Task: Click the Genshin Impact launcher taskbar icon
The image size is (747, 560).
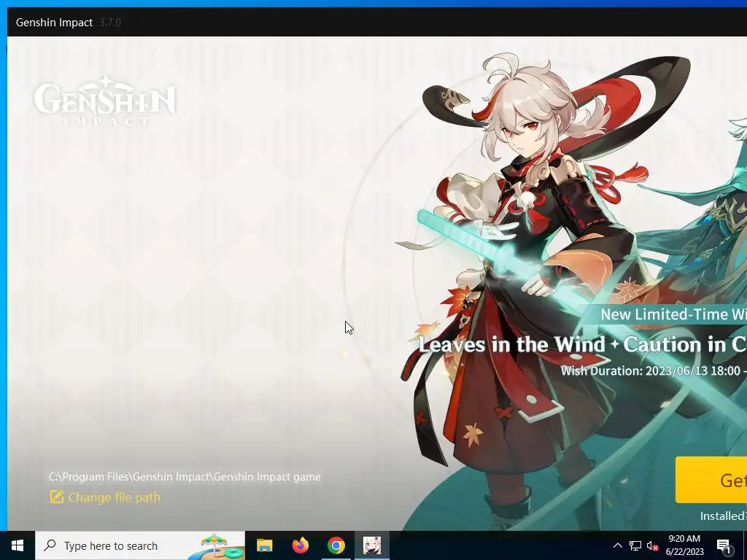Action: [372, 545]
